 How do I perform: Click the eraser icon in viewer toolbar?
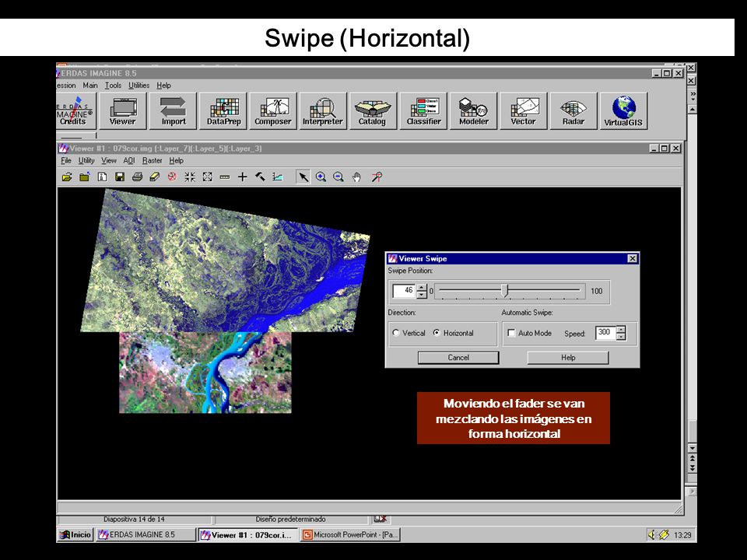(154, 177)
